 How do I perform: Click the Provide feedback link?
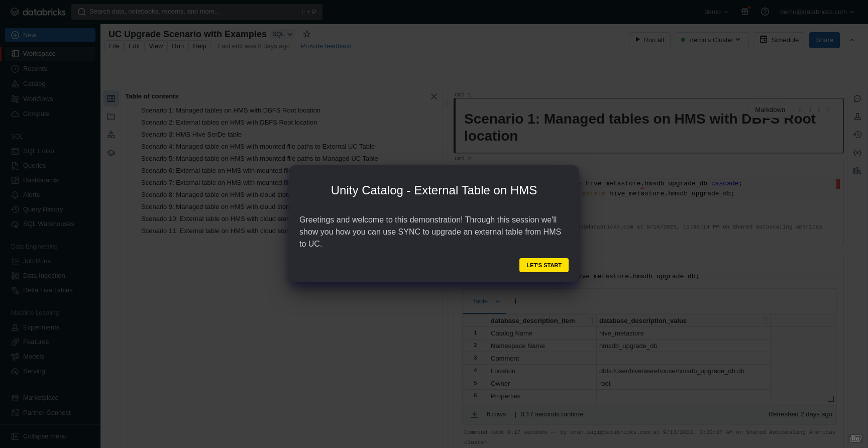click(x=326, y=46)
